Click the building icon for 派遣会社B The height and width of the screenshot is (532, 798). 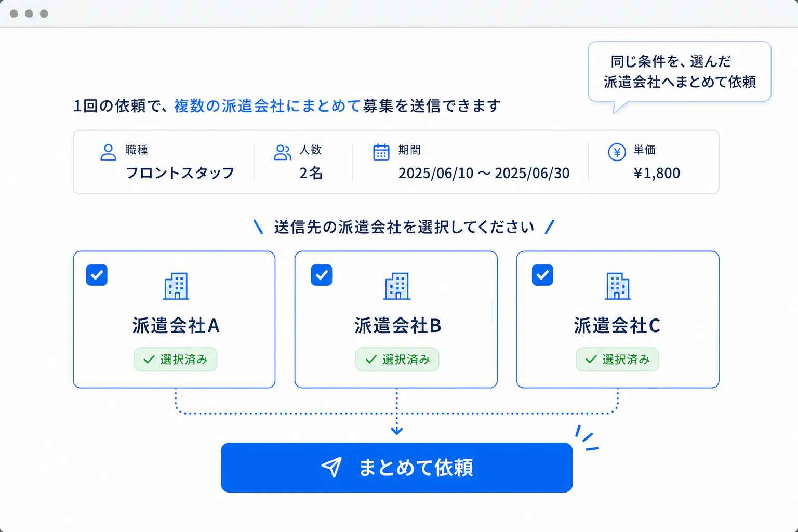point(397,286)
